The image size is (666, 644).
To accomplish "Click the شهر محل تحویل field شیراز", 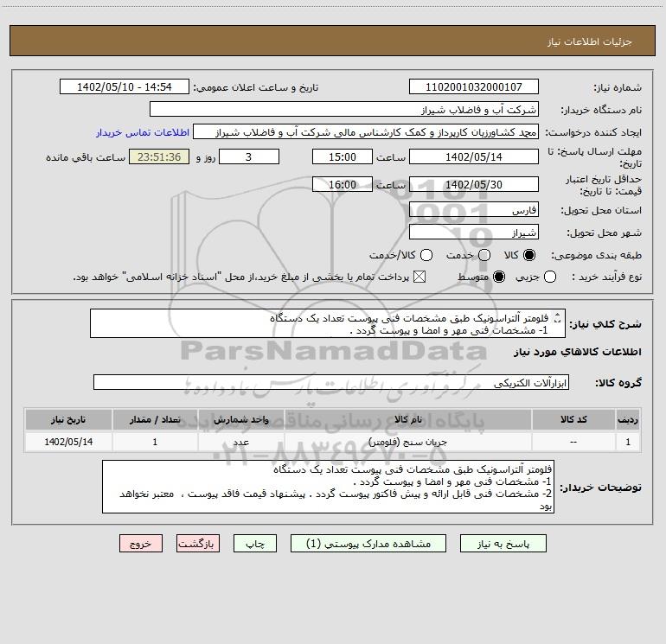I will click(x=474, y=232).
